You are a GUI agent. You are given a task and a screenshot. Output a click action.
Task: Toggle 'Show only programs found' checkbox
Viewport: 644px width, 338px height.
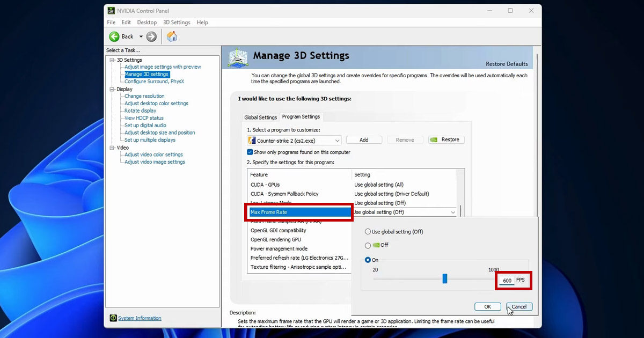tap(250, 152)
